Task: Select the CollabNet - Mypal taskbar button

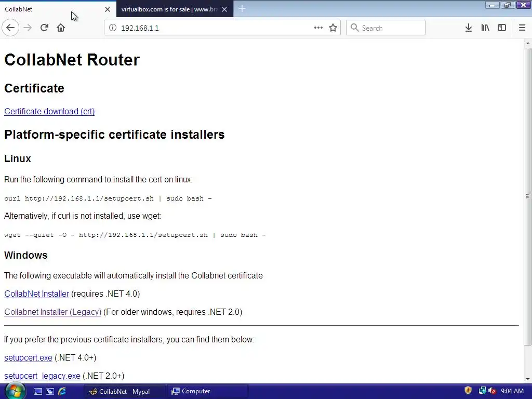Action: [125, 391]
